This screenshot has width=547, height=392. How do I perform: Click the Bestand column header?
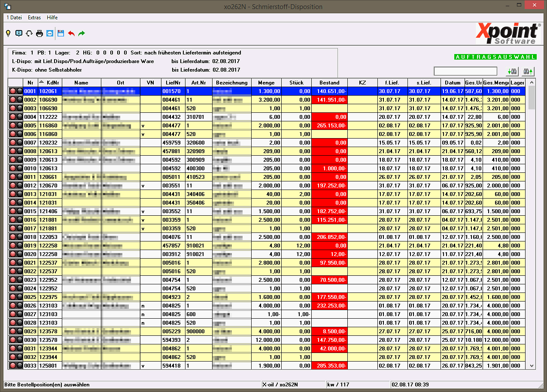pyautogui.click(x=329, y=82)
